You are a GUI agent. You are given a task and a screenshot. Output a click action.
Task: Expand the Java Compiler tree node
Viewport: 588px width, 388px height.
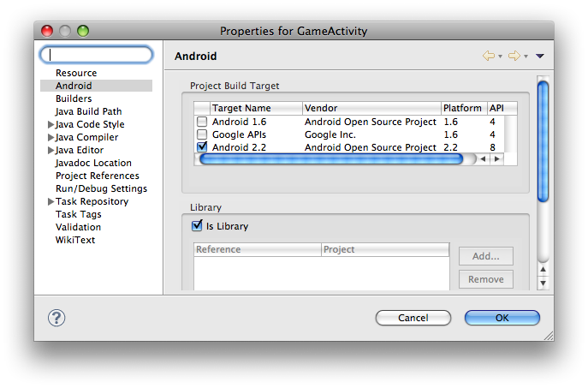click(x=50, y=137)
